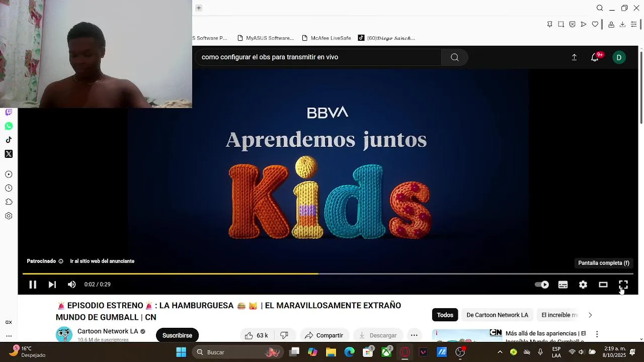The width and height of the screenshot is (644, 362).
Task: Open the S Software P... bookmark
Action: (x=210, y=38)
